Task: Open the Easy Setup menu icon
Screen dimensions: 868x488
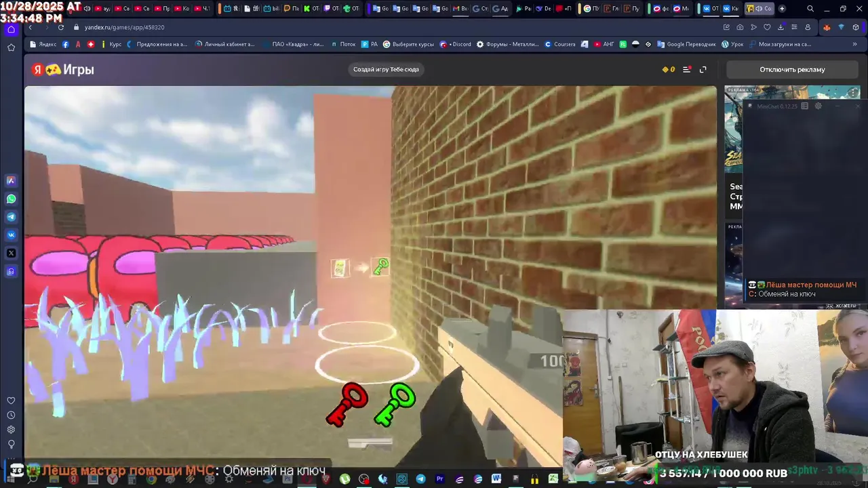Action: [x=794, y=27]
